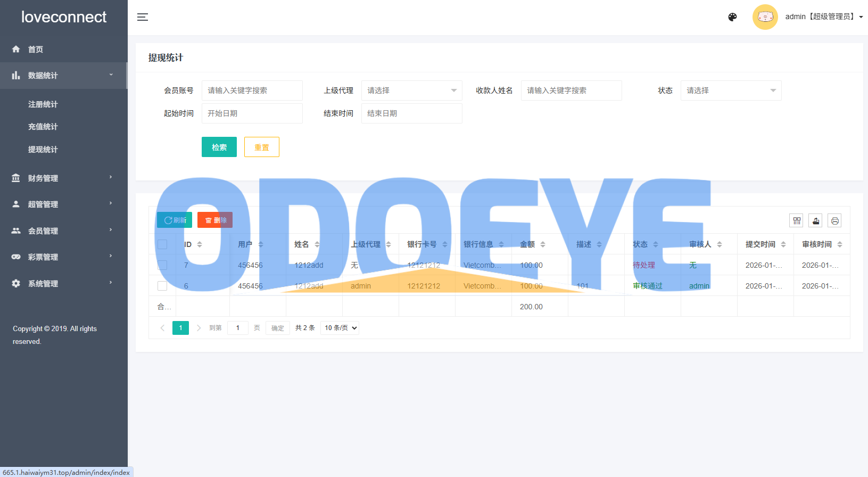The width and height of the screenshot is (868, 477).
Task: Open the theme palette icon
Action: point(732,17)
